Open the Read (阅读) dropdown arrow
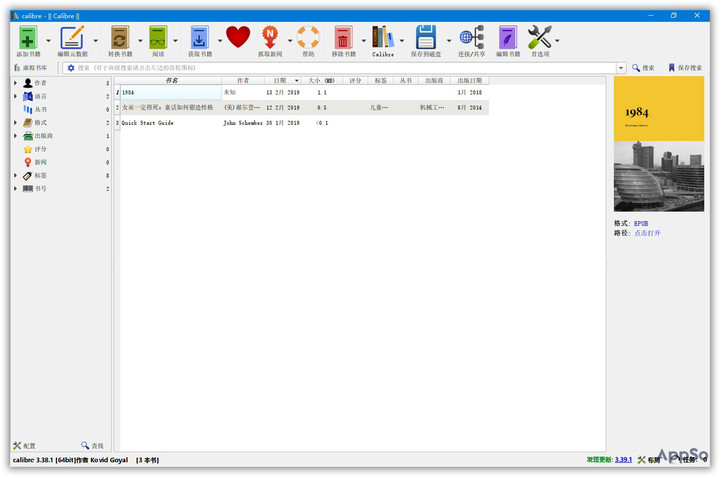The height and width of the screenshot is (477, 720). pyautogui.click(x=175, y=40)
